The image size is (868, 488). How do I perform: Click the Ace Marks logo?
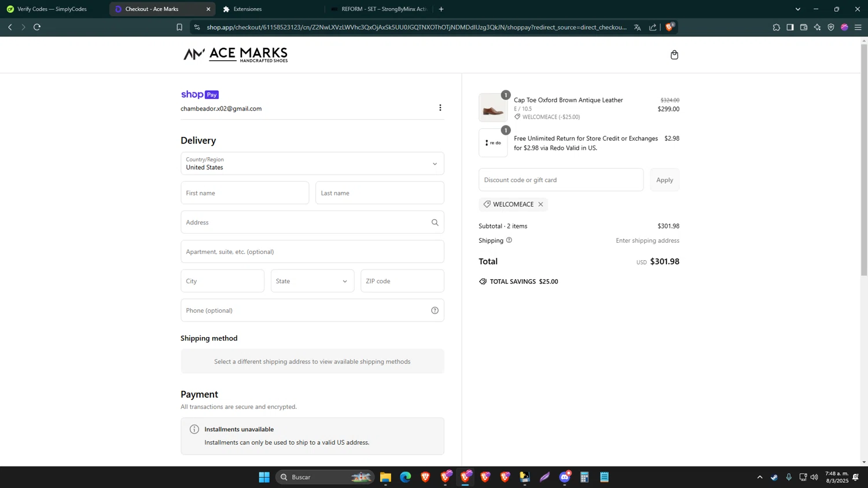click(236, 55)
